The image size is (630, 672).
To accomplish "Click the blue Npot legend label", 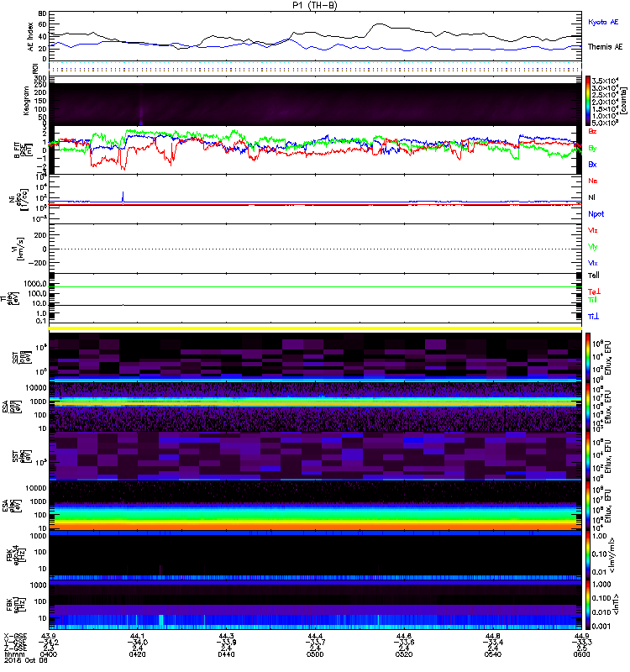I will click(x=595, y=213).
